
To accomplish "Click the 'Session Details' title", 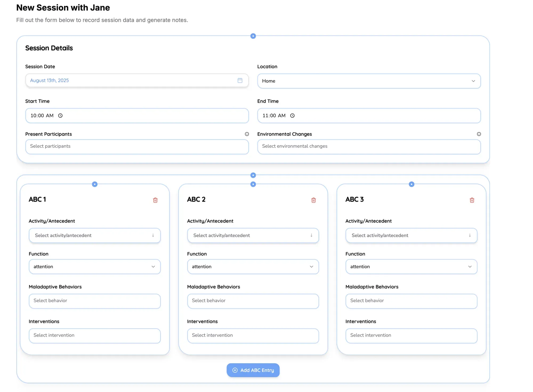I will (x=49, y=48).
